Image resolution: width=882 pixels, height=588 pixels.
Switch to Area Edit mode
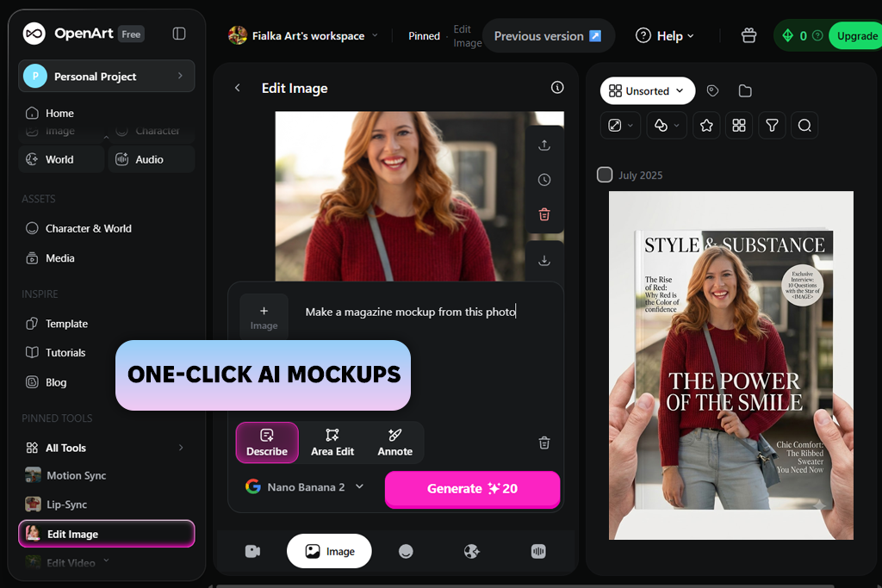tap(332, 443)
